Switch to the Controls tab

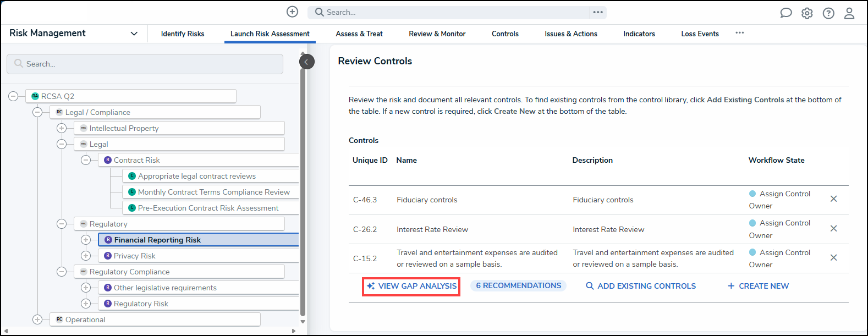tap(505, 34)
